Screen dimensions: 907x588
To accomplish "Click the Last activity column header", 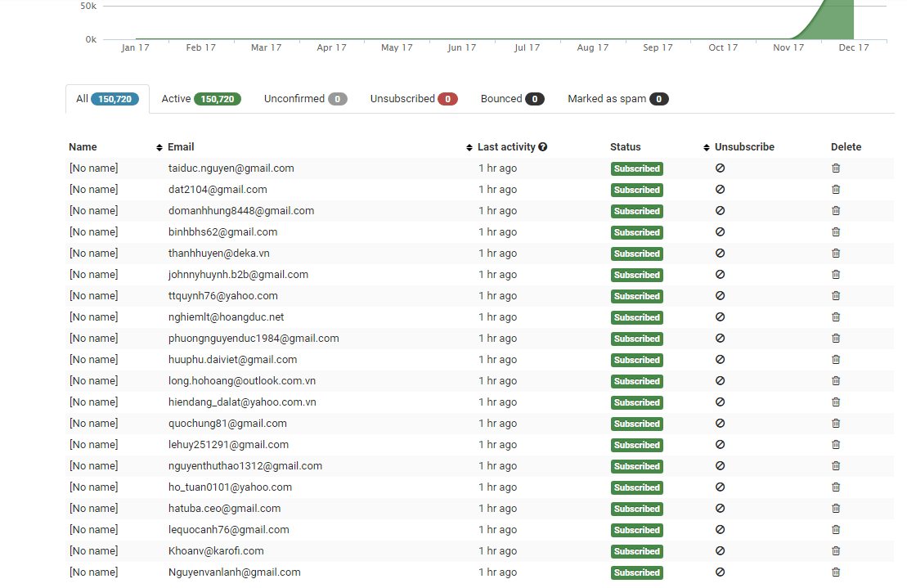I will tap(506, 147).
